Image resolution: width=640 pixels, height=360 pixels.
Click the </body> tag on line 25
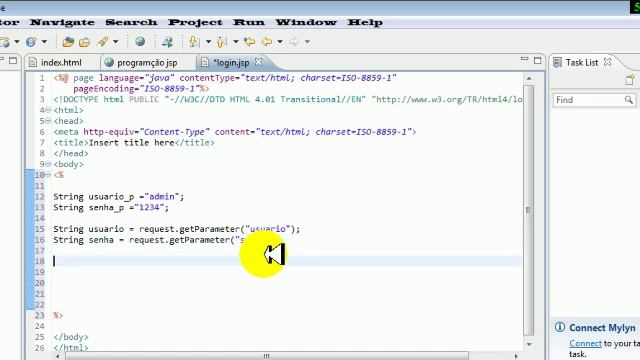(x=71, y=337)
